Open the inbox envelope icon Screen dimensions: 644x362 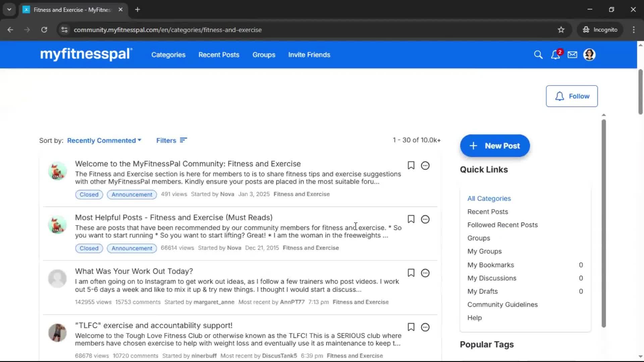tap(572, 55)
